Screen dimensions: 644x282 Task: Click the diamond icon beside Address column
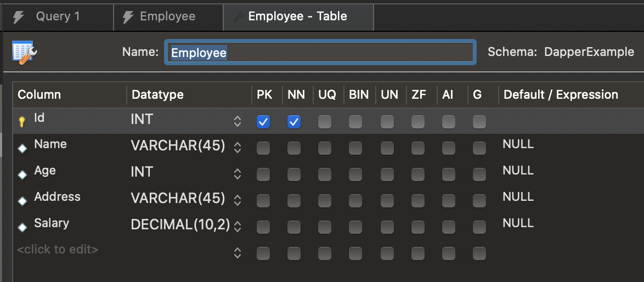(x=22, y=201)
